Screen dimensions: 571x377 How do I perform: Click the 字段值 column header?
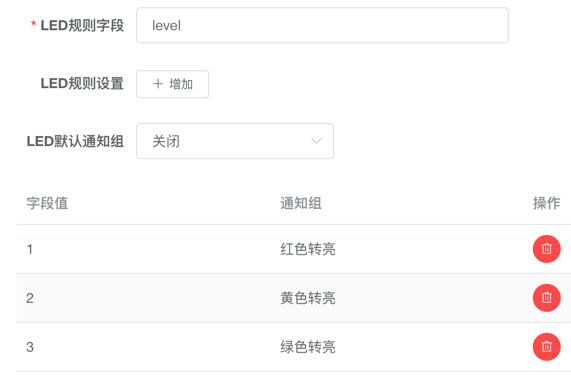point(47,203)
